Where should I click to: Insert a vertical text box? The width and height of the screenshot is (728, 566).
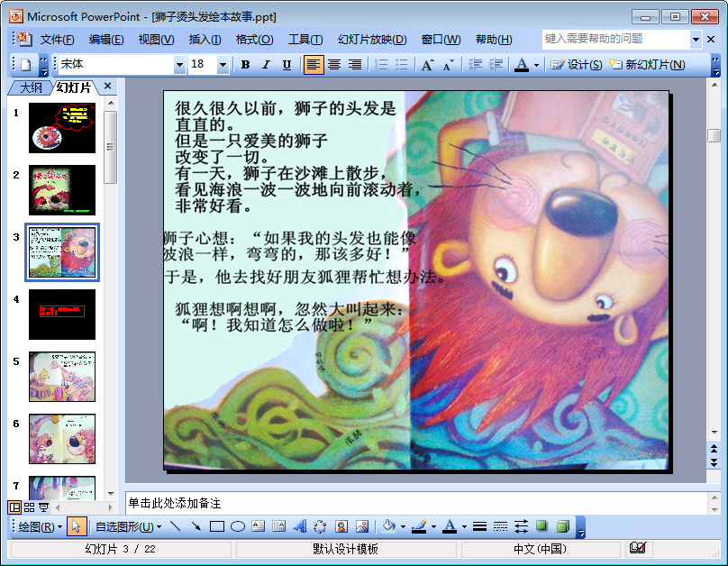click(279, 526)
